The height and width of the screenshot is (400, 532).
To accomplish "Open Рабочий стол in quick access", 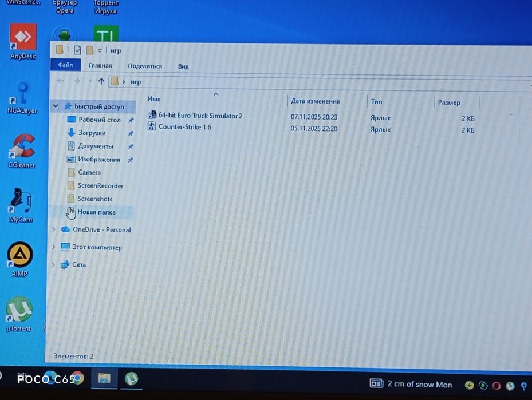I will pos(100,120).
